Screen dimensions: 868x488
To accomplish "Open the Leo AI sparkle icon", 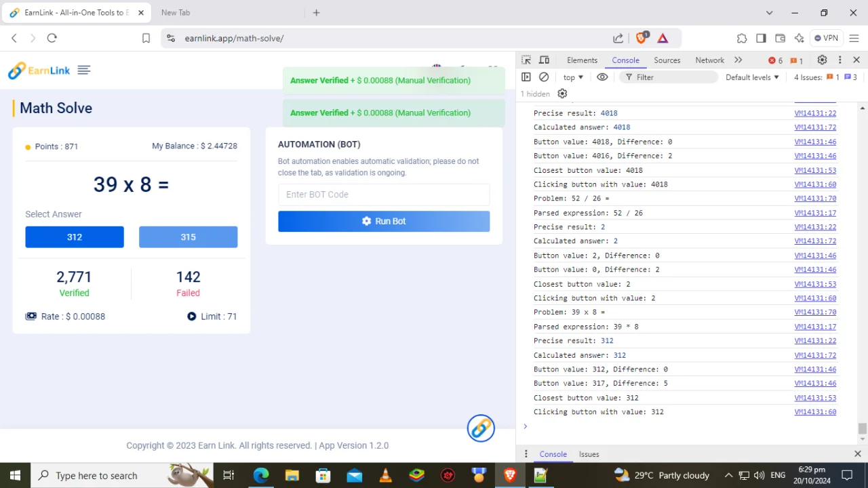I will [x=800, y=38].
